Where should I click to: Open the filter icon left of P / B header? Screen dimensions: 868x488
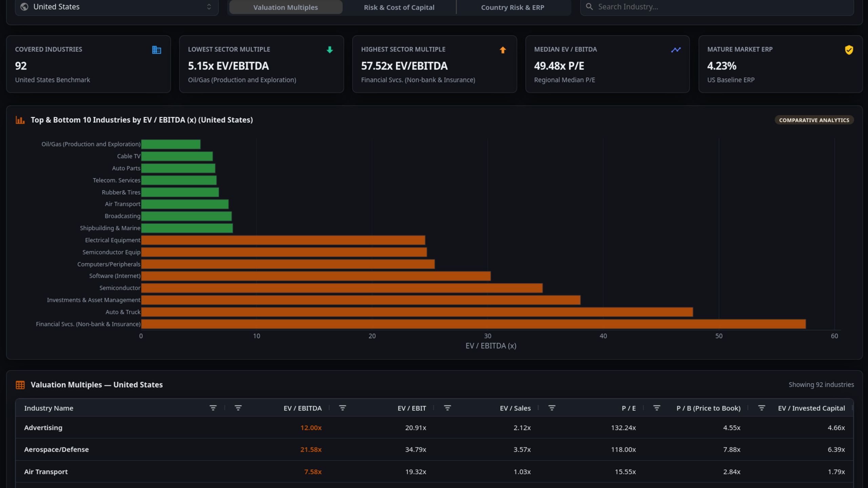pos(657,408)
